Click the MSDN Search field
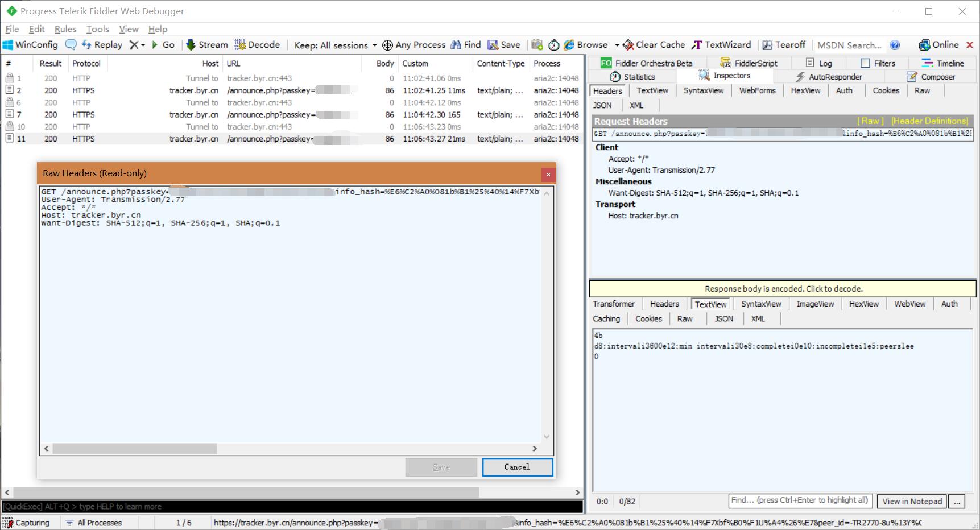 pos(849,45)
